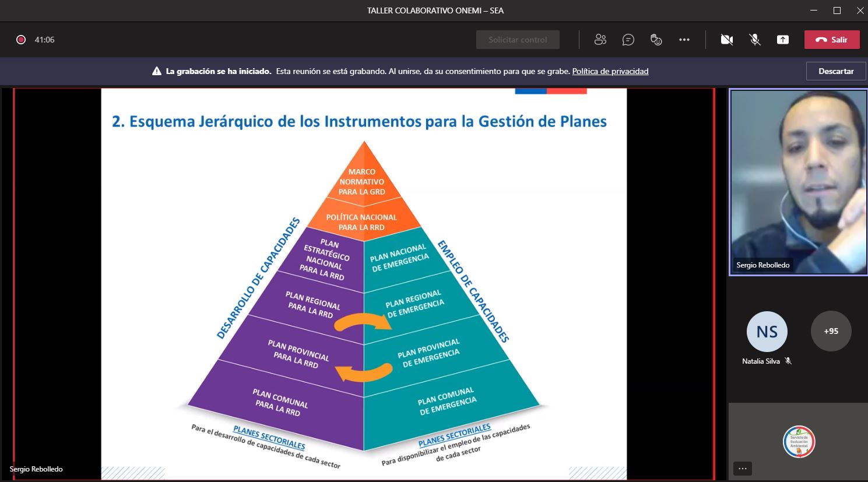
Task: Open the meeting chat
Action: tap(628, 40)
